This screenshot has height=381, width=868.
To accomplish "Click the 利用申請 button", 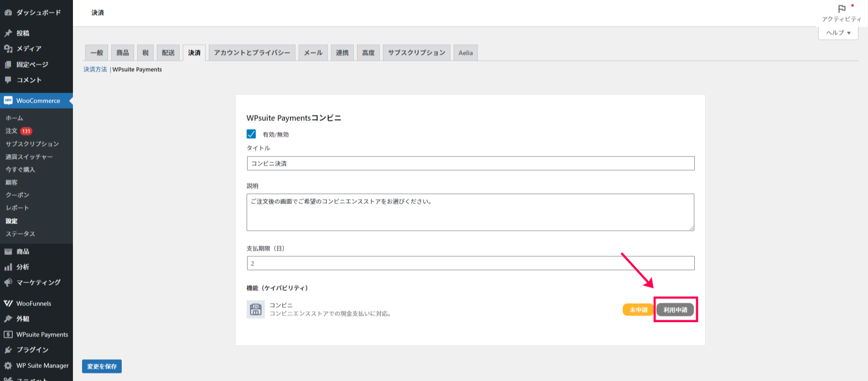I will tap(675, 310).
